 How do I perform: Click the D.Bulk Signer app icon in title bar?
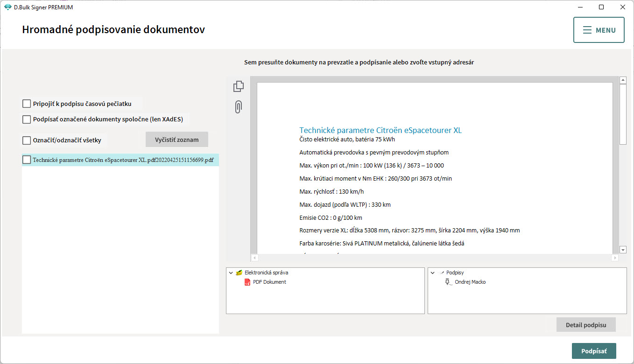point(7,7)
